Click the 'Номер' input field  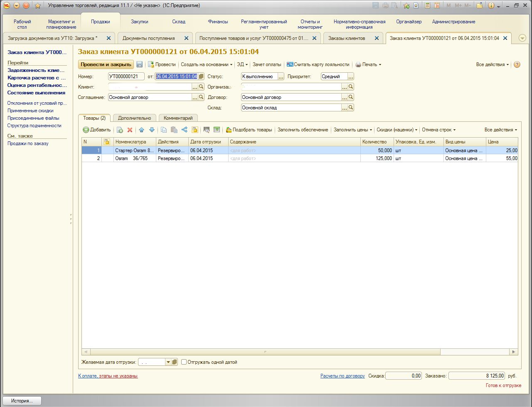point(126,76)
